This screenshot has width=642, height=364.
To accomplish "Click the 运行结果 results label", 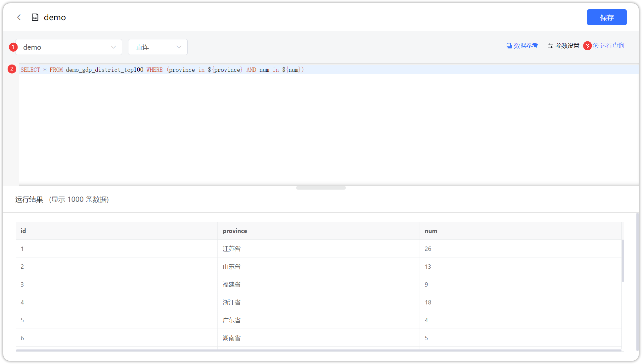I will (x=29, y=200).
